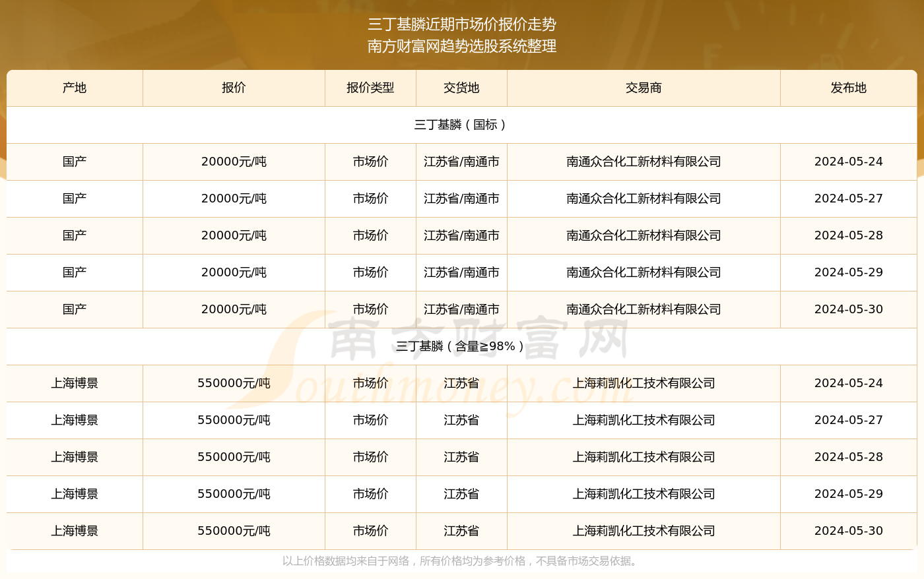Select date 2024-05-24 in 上海莉凯 row
The height and width of the screenshot is (579, 924).
tap(849, 383)
